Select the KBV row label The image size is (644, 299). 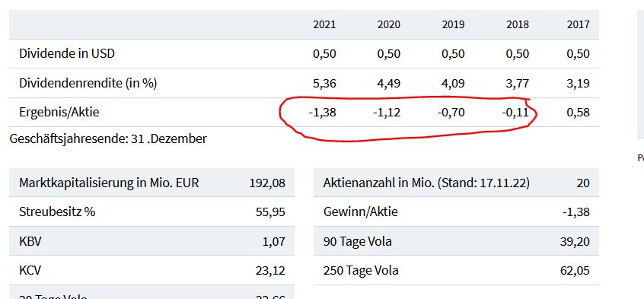point(30,241)
